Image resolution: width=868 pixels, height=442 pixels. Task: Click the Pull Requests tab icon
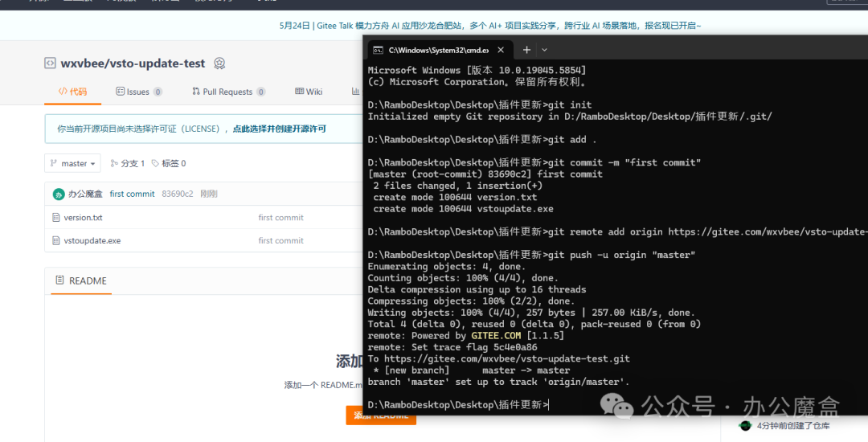tap(196, 92)
